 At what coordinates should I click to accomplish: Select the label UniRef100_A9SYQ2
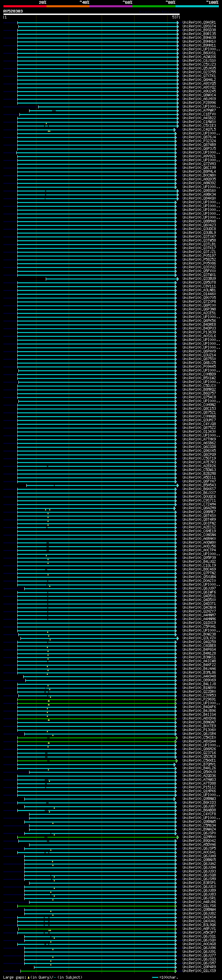pyautogui.click(x=199, y=87)
